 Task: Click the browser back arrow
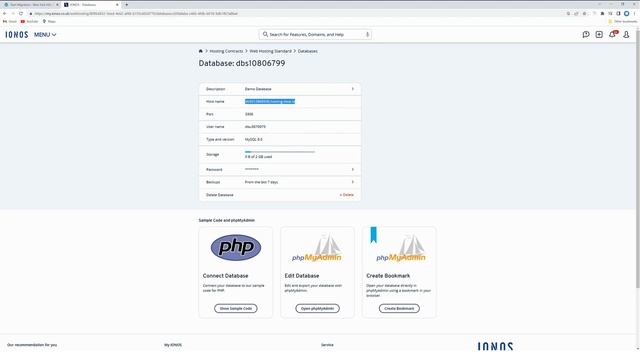5,13
